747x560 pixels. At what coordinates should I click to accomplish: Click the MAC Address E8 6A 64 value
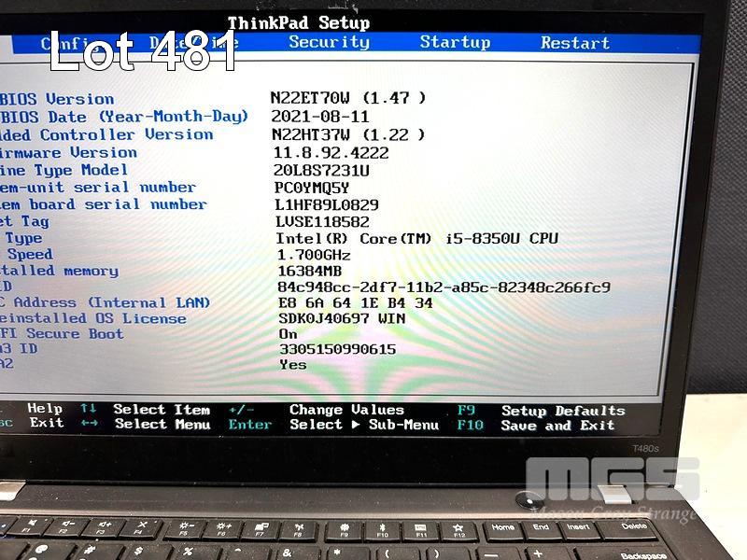point(355,302)
